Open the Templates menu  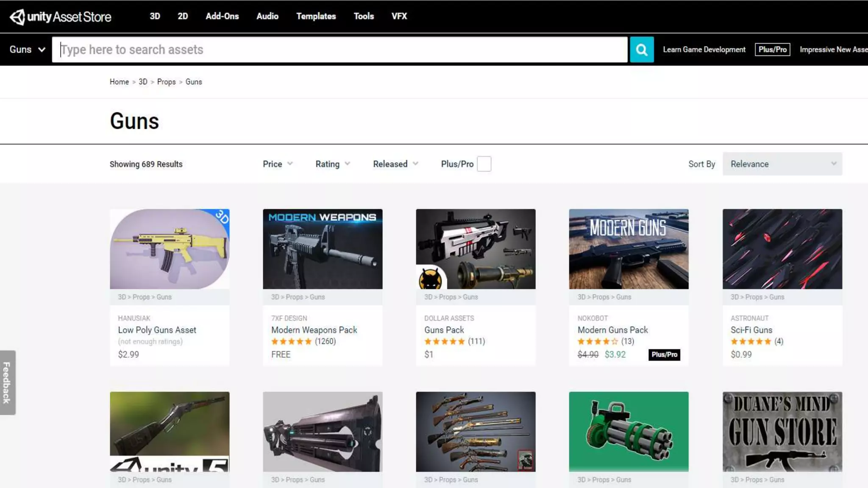pos(316,16)
